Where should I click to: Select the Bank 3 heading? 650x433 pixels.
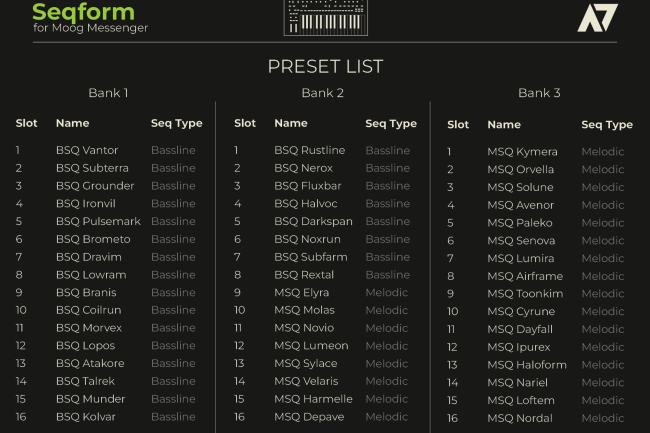click(x=539, y=93)
